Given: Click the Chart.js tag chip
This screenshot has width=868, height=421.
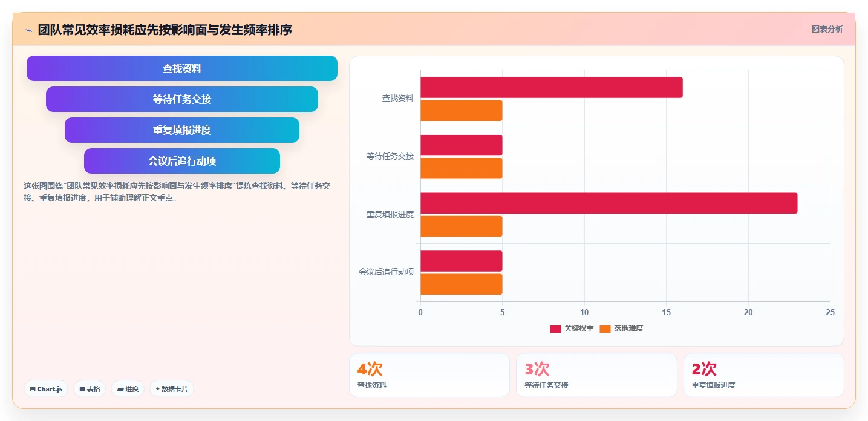Looking at the screenshot, I should (46, 389).
